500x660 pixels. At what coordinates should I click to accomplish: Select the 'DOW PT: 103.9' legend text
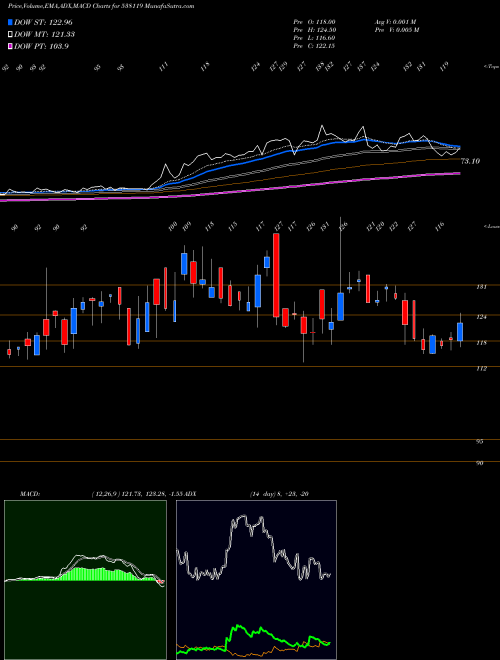(x=41, y=46)
